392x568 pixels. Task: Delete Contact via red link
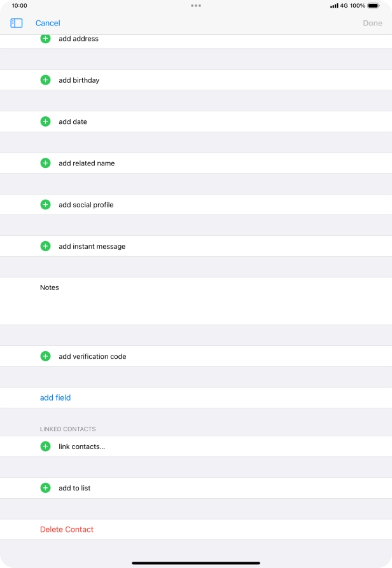[67, 529]
